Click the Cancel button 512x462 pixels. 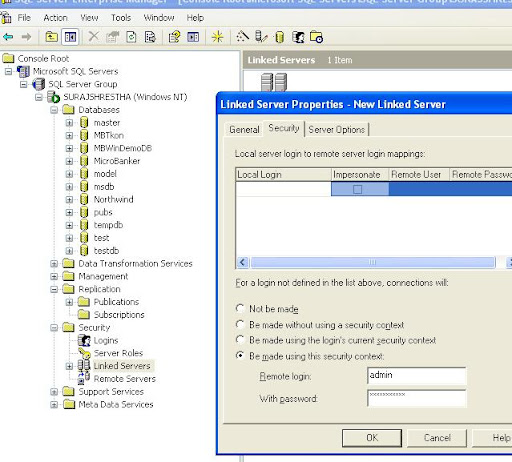tap(437, 438)
